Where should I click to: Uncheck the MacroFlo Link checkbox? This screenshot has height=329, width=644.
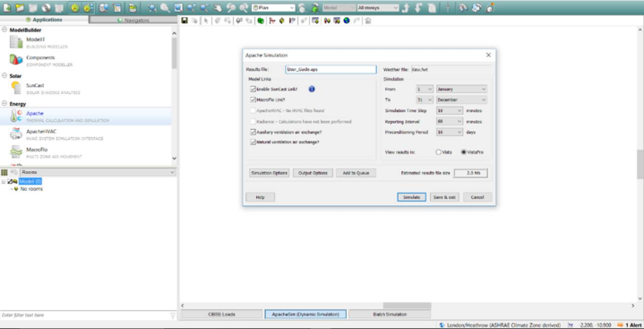(x=253, y=100)
